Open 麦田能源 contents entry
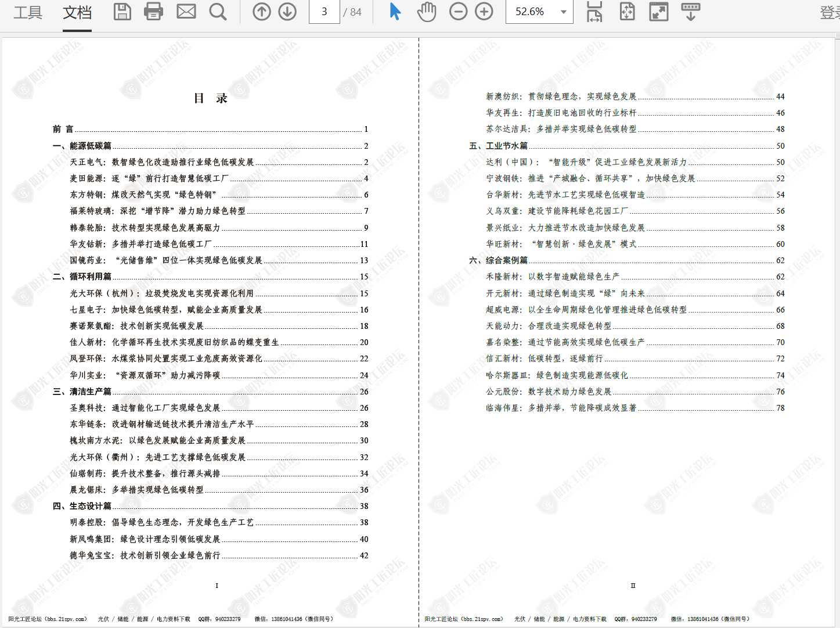The width and height of the screenshot is (840, 628). pos(219,178)
